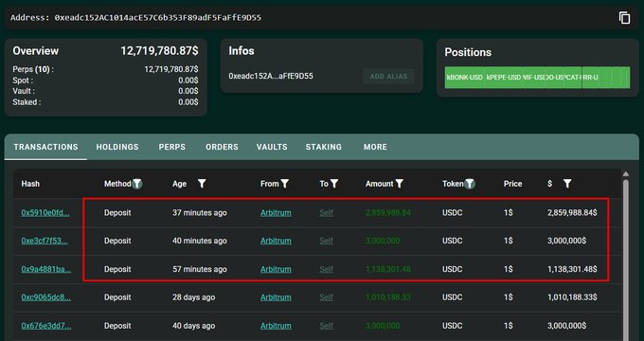Click the ADD ALIAS button
Screen dimensions: 644x341
click(388, 77)
